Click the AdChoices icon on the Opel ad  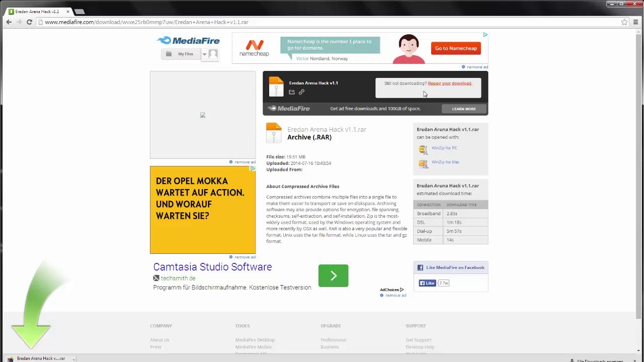253,169
